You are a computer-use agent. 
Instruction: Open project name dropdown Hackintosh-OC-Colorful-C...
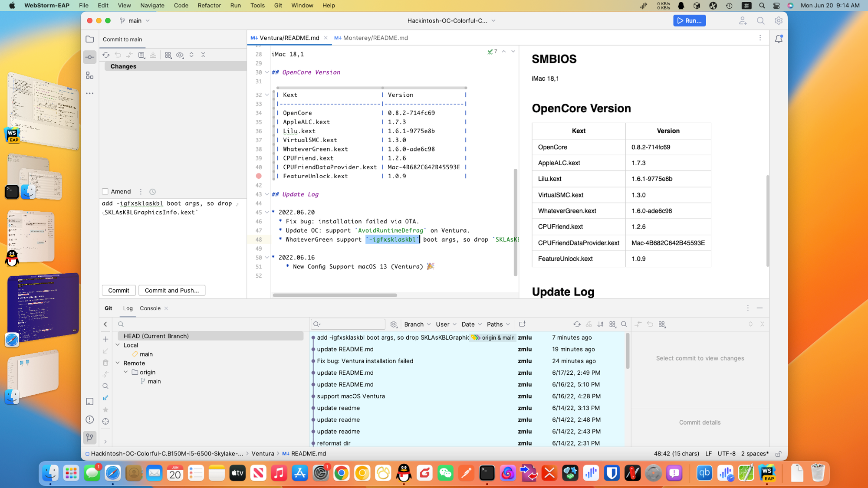(451, 21)
